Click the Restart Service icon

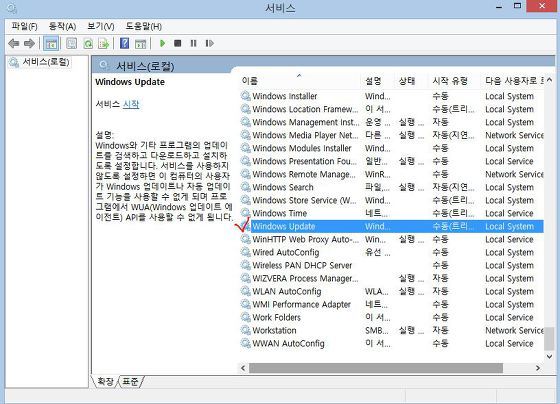(x=210, y=44)
